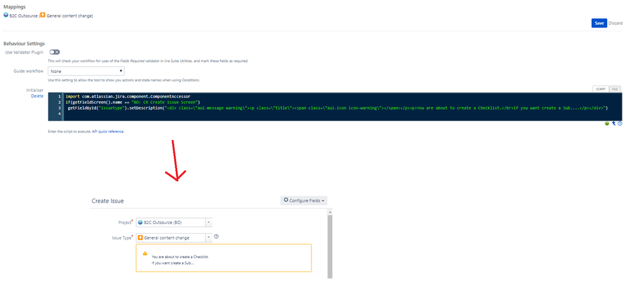
Task: Click the help icon beside Issue Type
Action: (216, 236)
